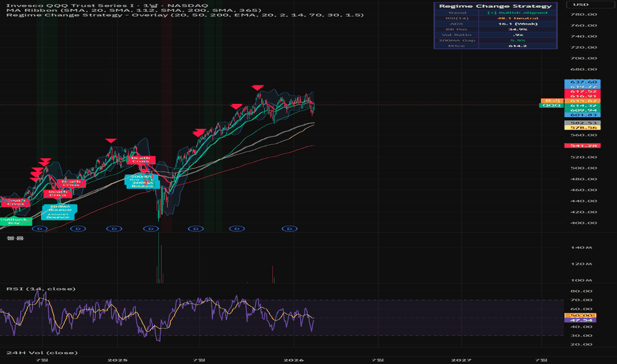Click the 780.00 price scale label
This screenshot has width=617, height=364.
[x=583, y=15]
